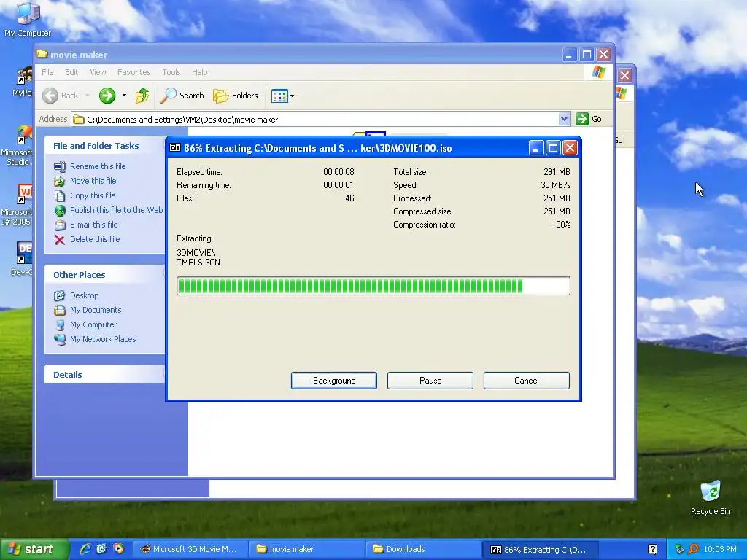Screen dimensions: 747x560
Task: Go up one folder level
Action: [142, 96]
